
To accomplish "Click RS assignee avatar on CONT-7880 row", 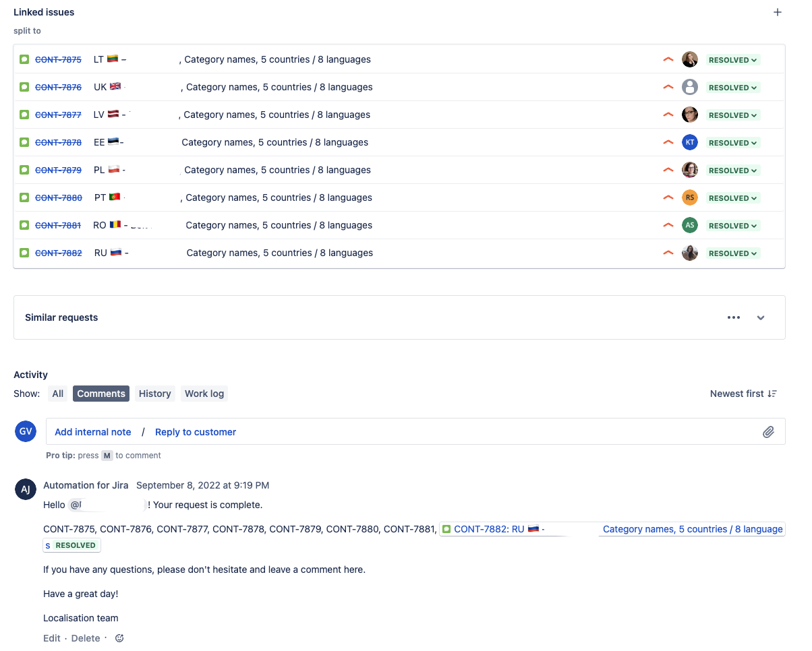I will pyautogui.click(x=689, y=197).
